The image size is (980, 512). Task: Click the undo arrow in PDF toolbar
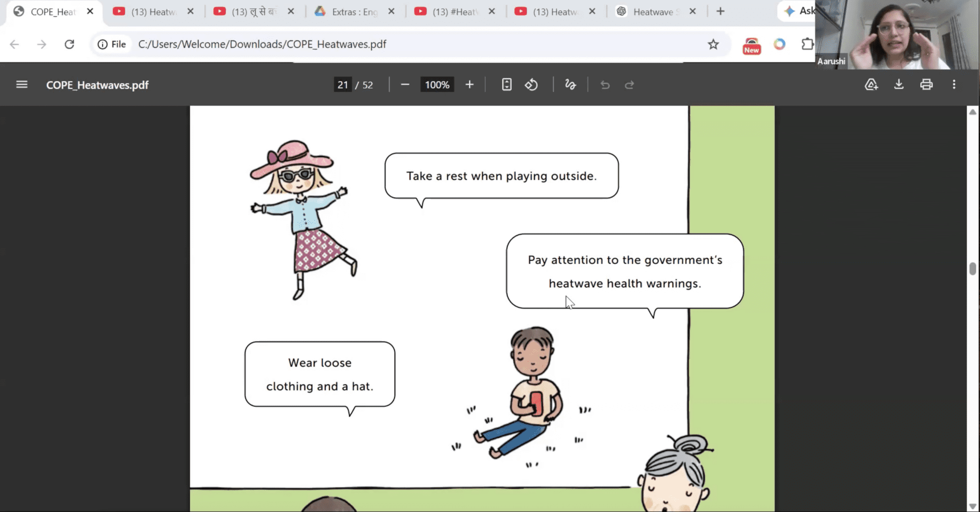click(x=605, y=85)
